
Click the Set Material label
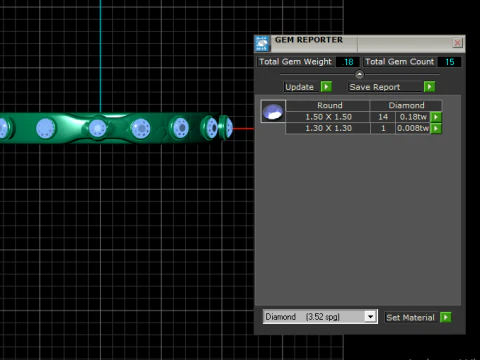pos(410,317)
